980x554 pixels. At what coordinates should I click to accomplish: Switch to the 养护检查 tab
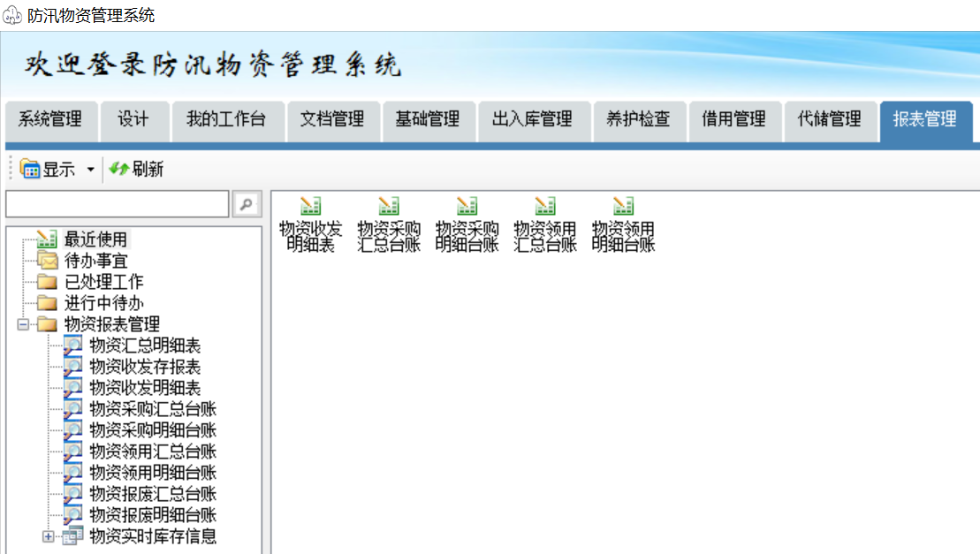(639, 120)
